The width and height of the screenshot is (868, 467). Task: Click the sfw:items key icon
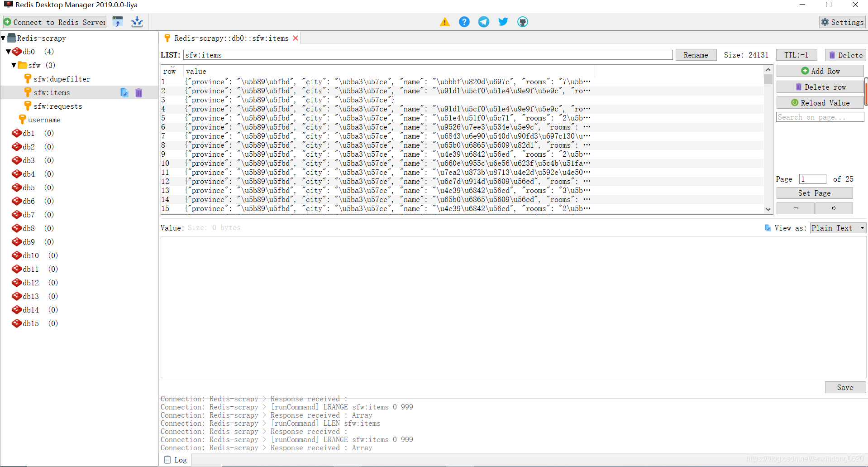coord(28,92)
